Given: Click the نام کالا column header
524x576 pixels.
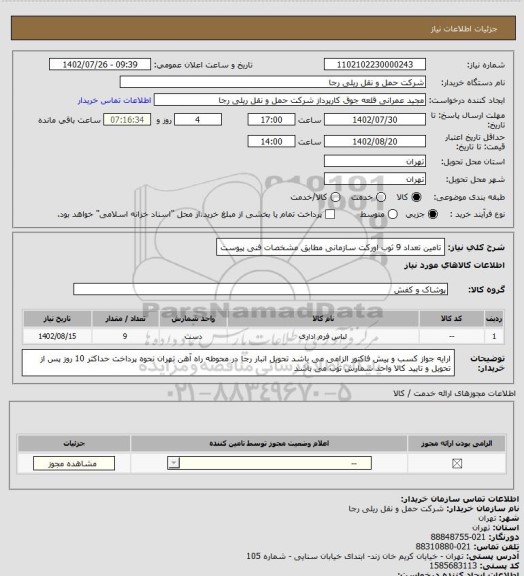Looking at the screenshot, I should coord(323,319).
